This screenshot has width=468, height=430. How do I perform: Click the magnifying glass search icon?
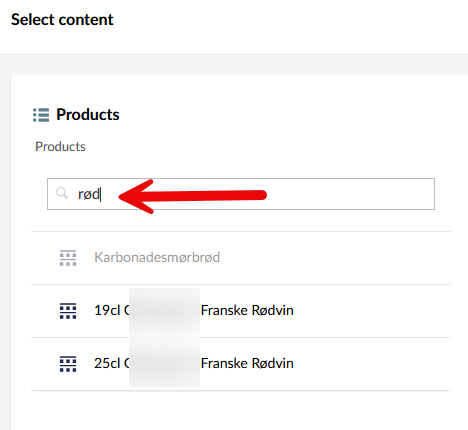62,193
